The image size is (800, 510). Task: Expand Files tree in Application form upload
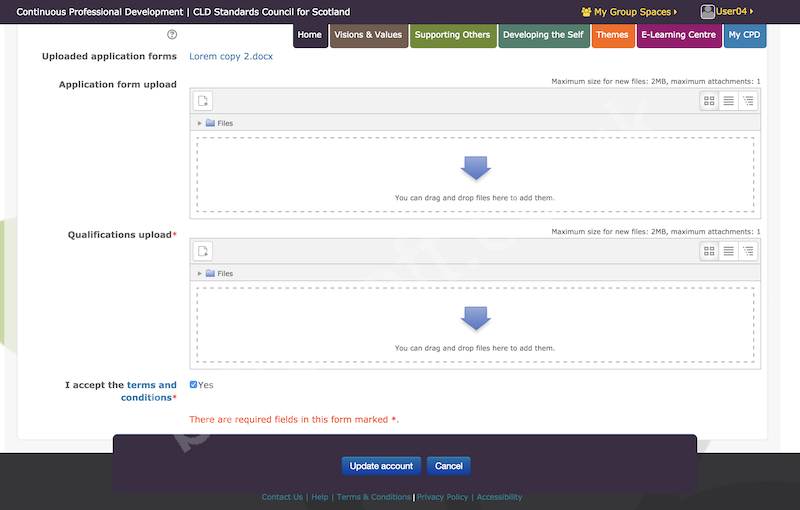tap(199, 123)
